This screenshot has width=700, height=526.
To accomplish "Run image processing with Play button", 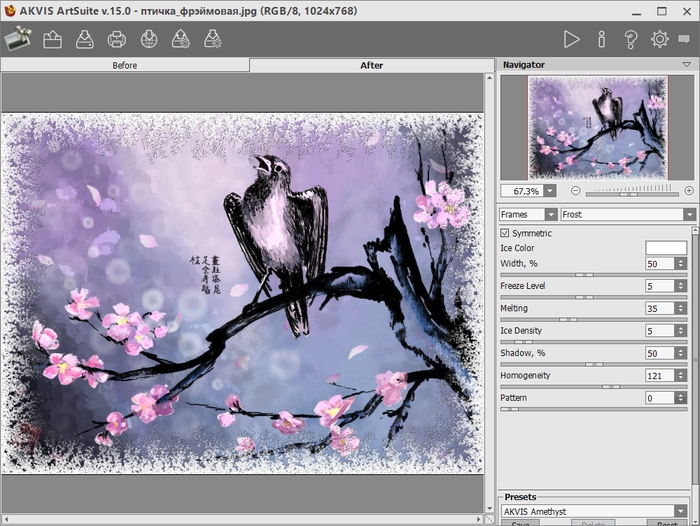I will coord(571,39).
